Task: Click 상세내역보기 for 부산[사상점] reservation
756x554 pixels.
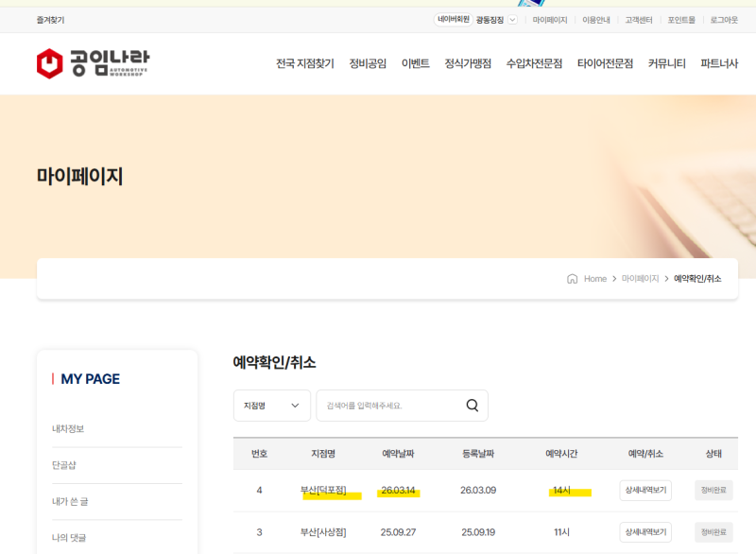Action: point(645,532)
